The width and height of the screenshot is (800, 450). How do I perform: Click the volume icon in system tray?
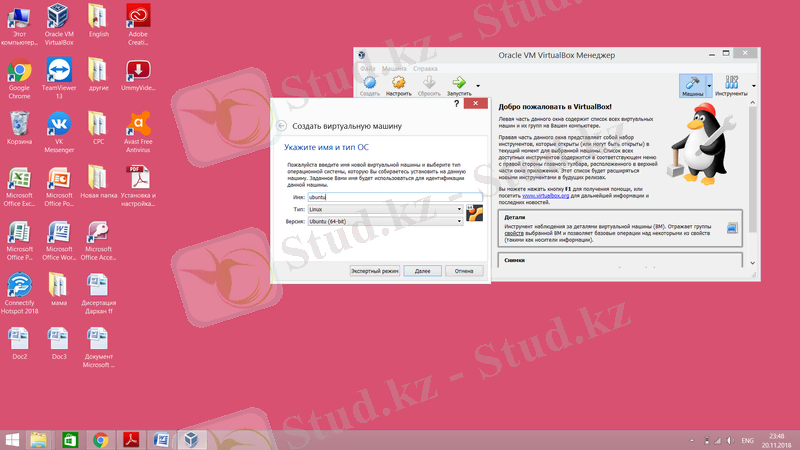730,440
